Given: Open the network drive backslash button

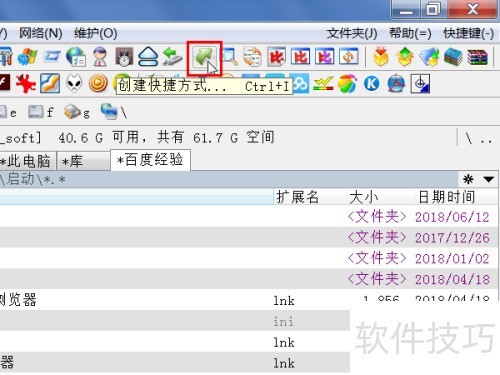Looking at the screenshot, I should (x=114, y=111).
